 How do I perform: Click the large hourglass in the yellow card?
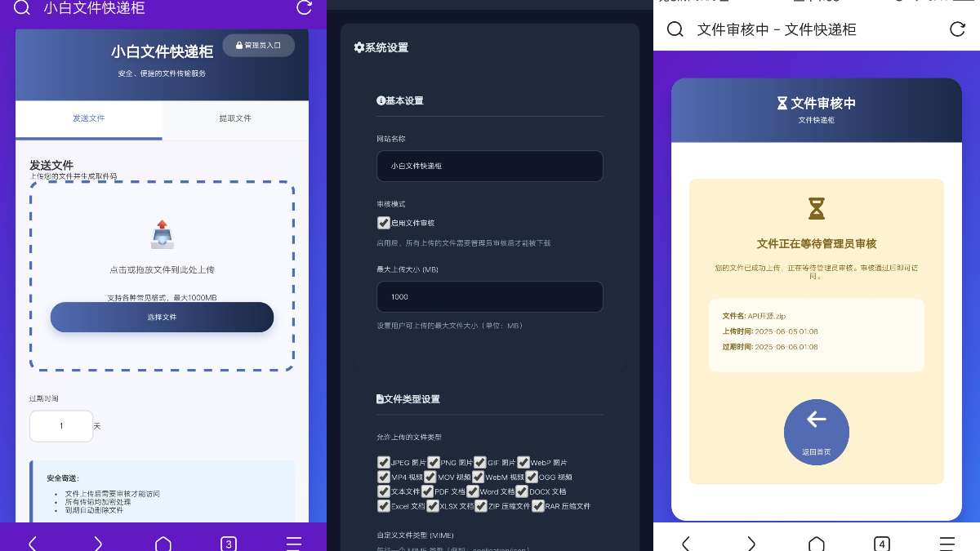(817, 208)
